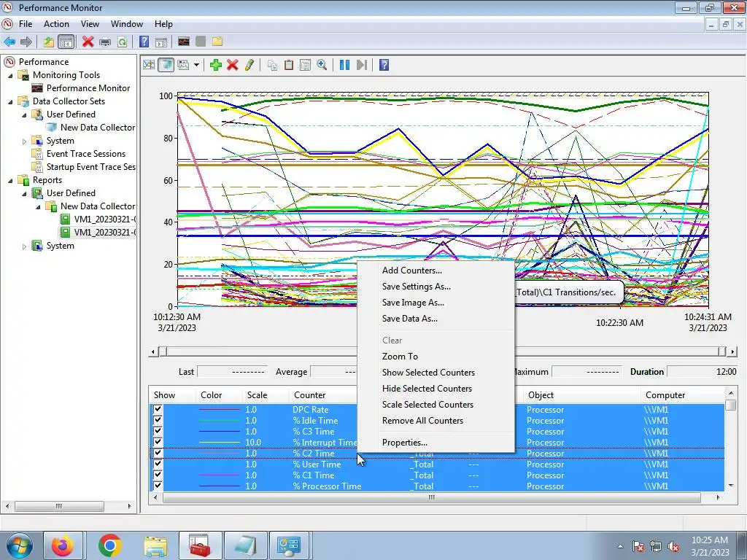Image resolution: width=747 pixels, height=560 pixels.
Task: Toggle the % User Time show checkbox
Action: tap(158, 464)
